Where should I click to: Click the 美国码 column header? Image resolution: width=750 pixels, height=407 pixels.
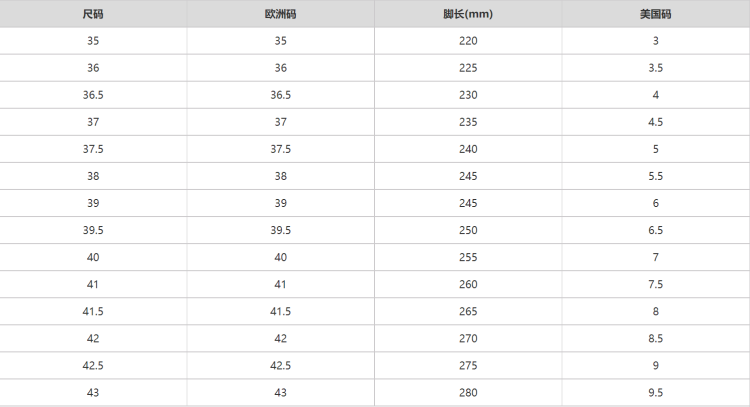[655, 15]
